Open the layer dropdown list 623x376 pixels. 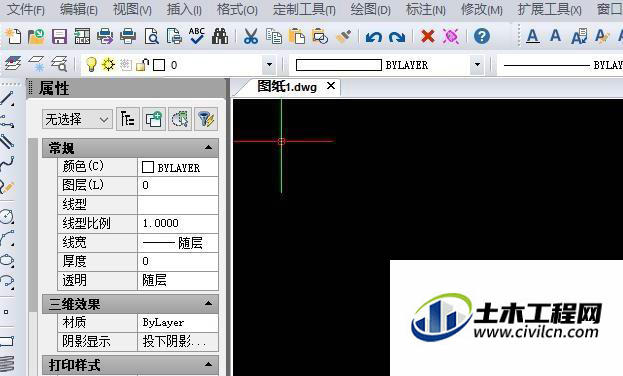(269, 65)
